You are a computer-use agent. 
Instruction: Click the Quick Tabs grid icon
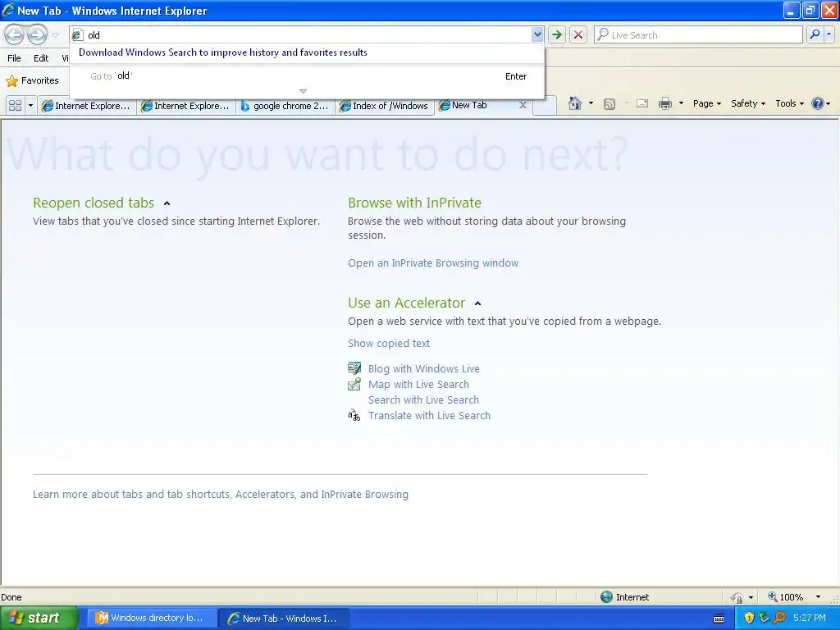[16, 106]
